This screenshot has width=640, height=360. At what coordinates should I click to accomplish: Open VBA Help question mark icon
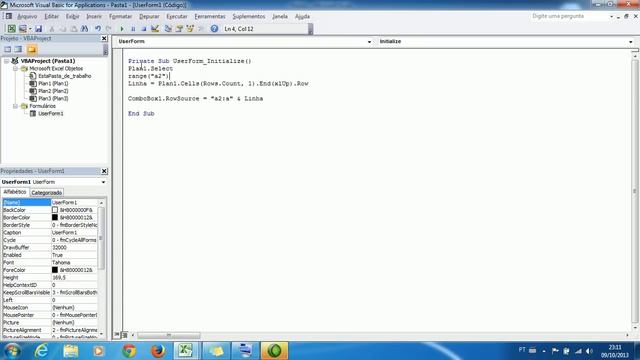point(214,29)
